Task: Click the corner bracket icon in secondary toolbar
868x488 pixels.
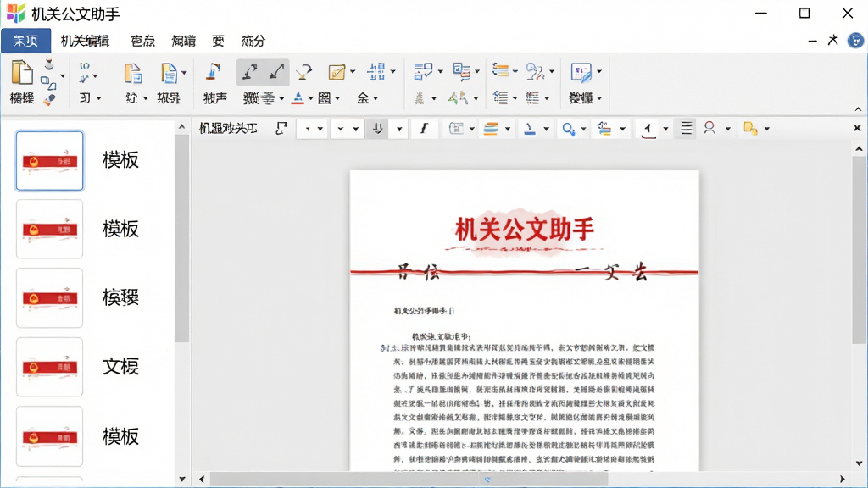Action: [x=281, y=129]
